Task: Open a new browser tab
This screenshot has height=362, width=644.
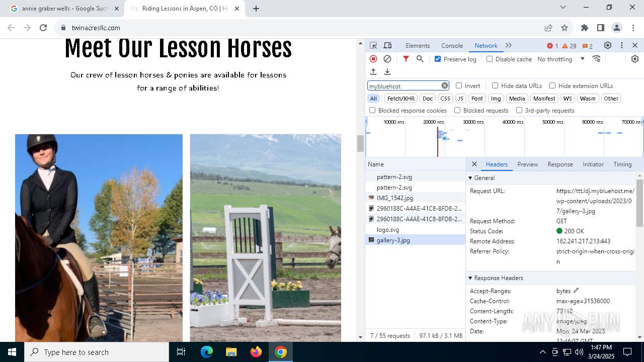Action: point(256,9)
